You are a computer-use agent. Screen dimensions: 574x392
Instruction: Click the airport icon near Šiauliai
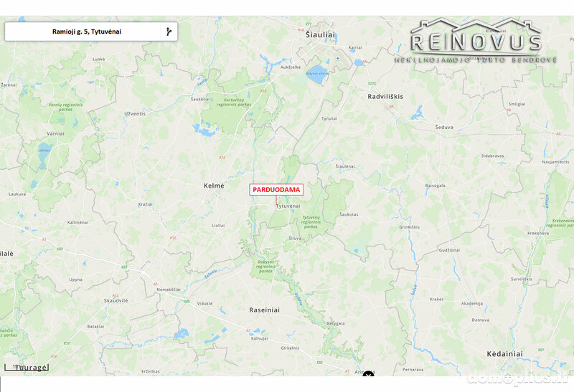[338, 59]
